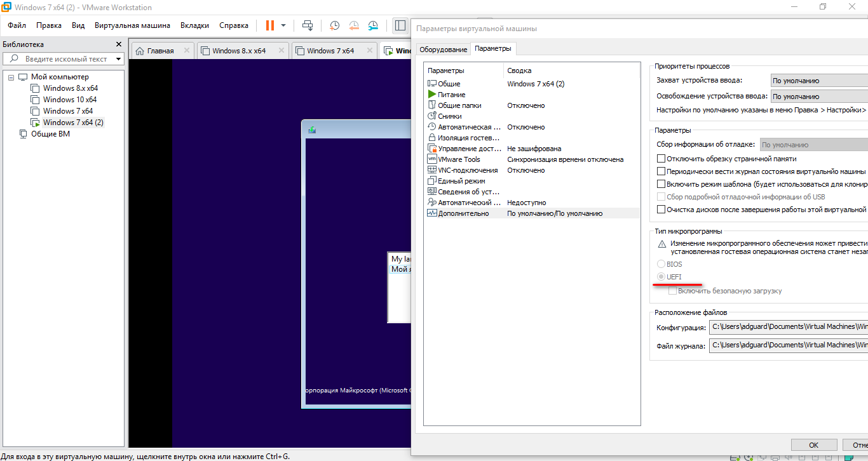Click the search magnifier icon in library
Viewport: 868px width, 461px height.
14,58
